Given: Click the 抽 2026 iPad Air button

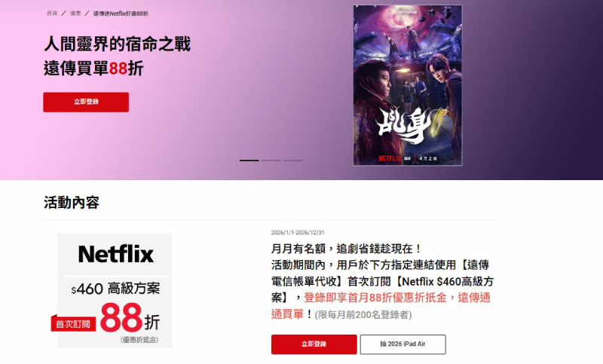Looking at the screenshot, I should pyautogui.click(x=403, y=344).
